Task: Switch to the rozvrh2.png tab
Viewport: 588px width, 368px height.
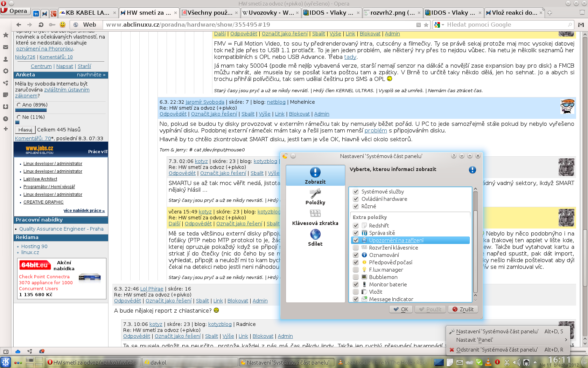Action: coord(392,13)
